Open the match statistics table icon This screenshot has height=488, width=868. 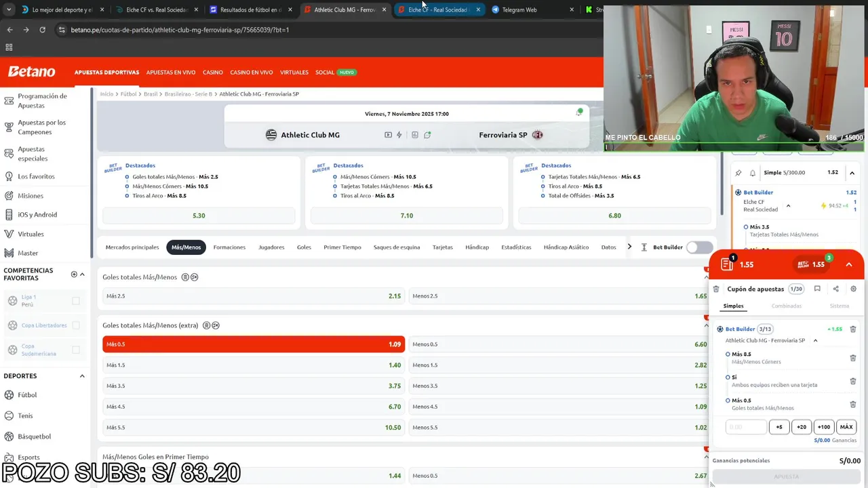pos(415,135)
